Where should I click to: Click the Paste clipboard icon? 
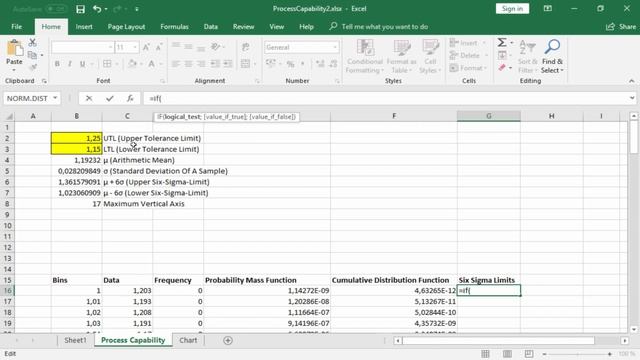[14, 49]
